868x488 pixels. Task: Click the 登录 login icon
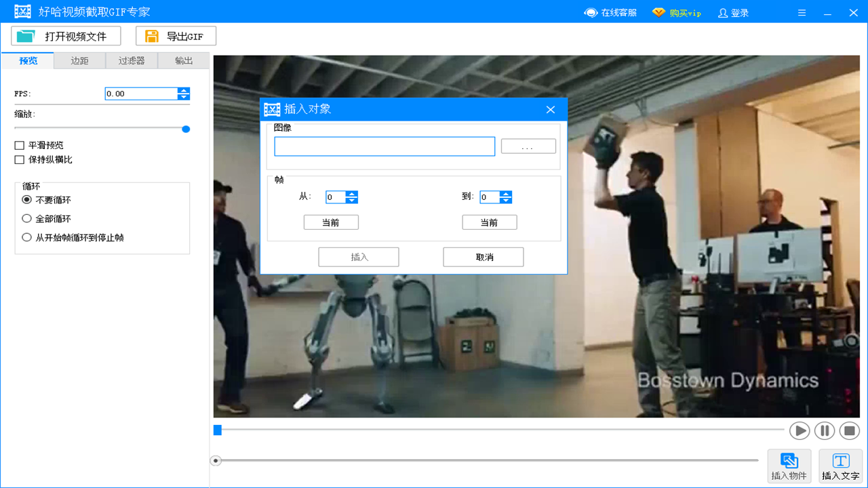click(x=724, y=12)
